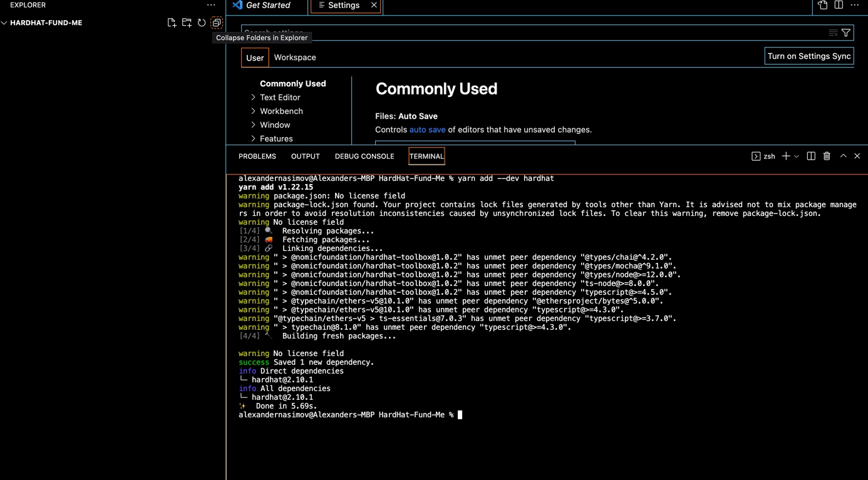Click 'info Direct dependencies' terminal line
Screen dimensions: 868x480
click(x=291, y=371)
